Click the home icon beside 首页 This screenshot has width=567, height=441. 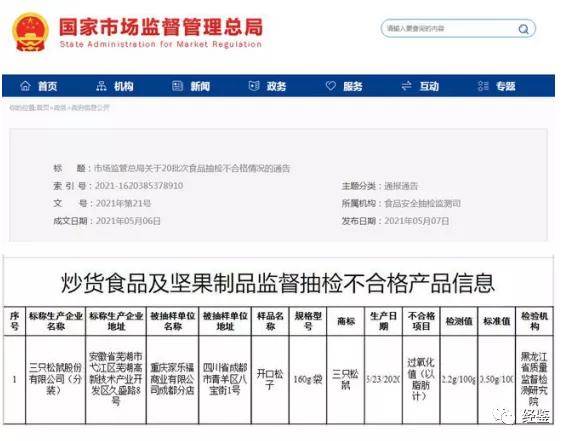pos(25,86)
